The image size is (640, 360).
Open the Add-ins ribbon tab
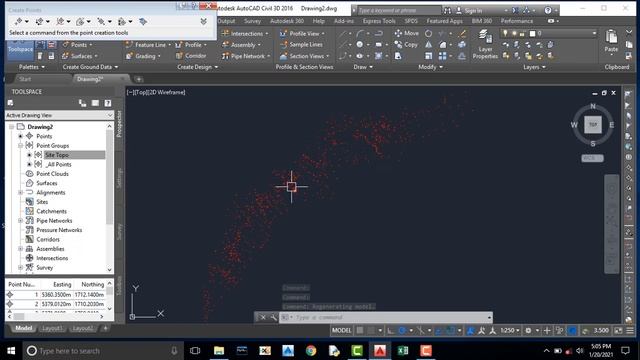pos(344,21)
